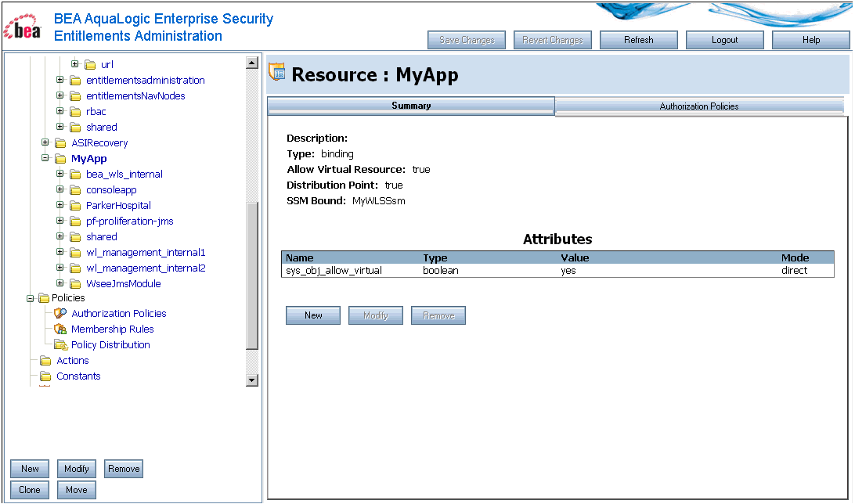855x504 pixels.
Task: Click New under the Attributes table
Action: point(313,315)
